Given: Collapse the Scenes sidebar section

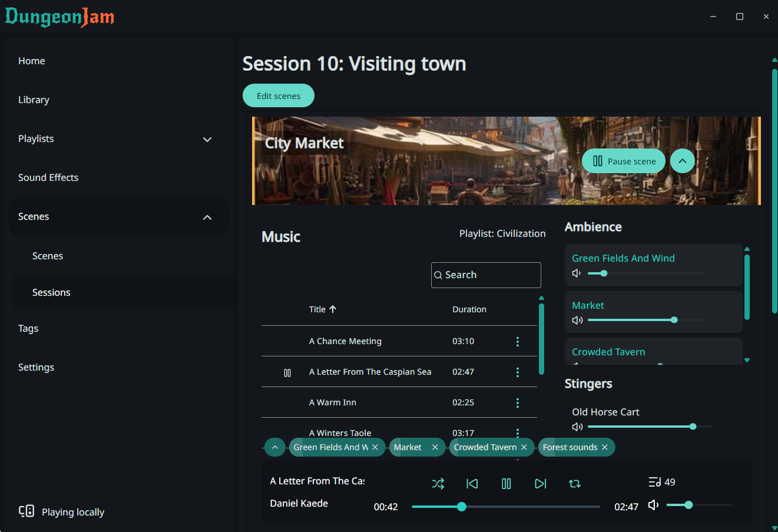Looking at the screenshot, I should 207,217.
